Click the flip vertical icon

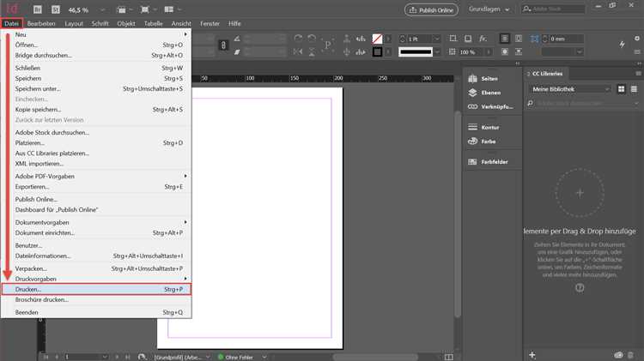point(312,51)
